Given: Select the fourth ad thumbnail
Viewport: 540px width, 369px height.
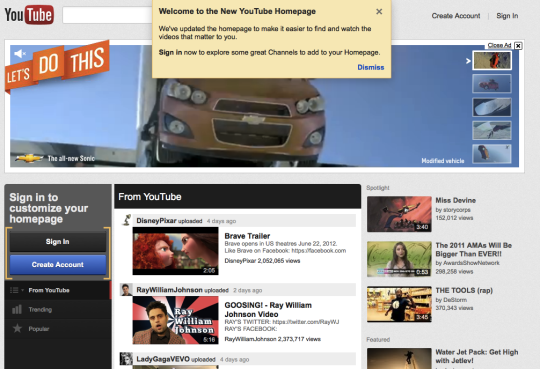Looking at the screenshot, I should tap(492, 130).
